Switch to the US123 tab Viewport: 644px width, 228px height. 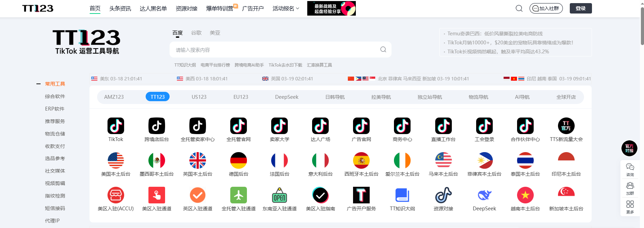(x=199, y=97)
